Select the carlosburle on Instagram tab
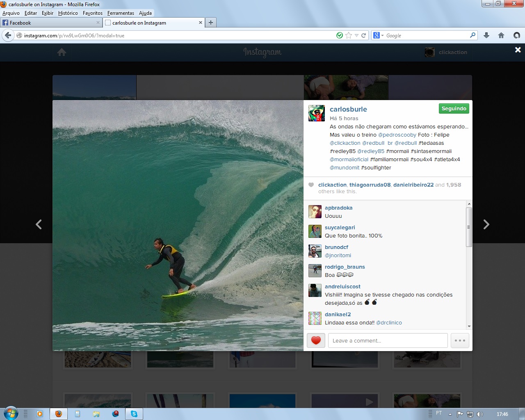 153,23
